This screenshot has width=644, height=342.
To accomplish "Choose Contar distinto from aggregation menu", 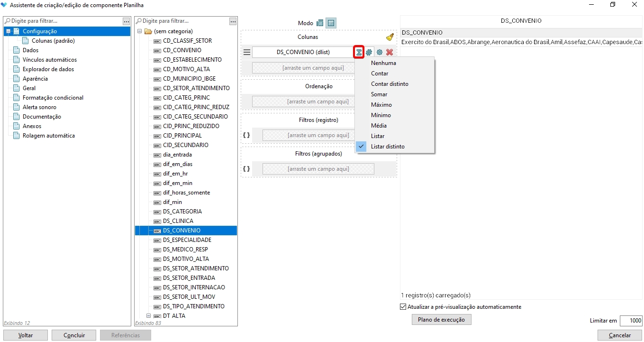I will click(x=390, y=84).
